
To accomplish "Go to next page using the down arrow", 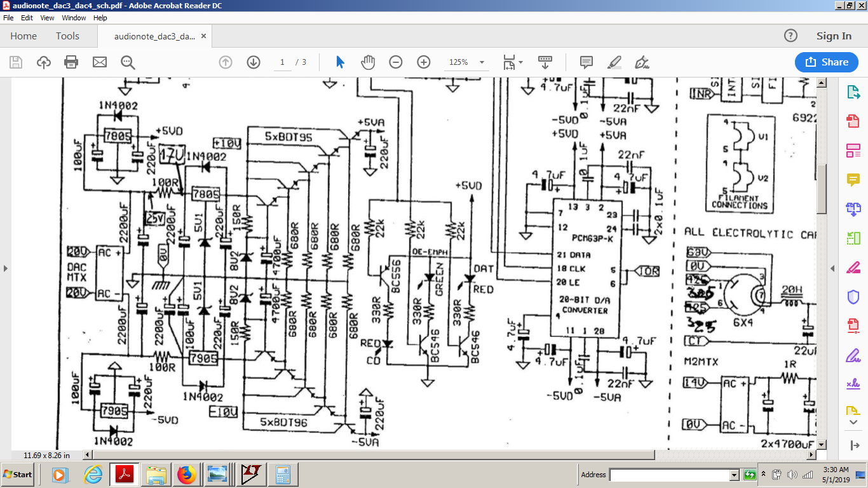I will (254, 62).
